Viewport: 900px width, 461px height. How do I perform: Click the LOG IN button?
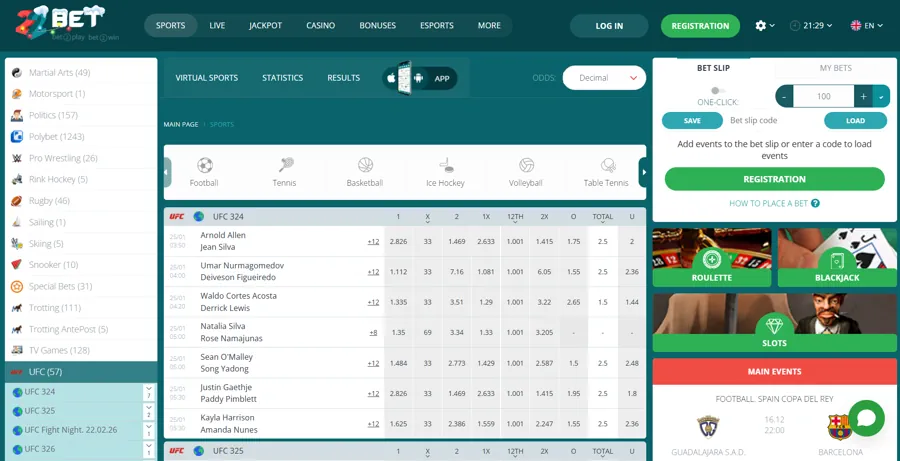click(609, 26)
